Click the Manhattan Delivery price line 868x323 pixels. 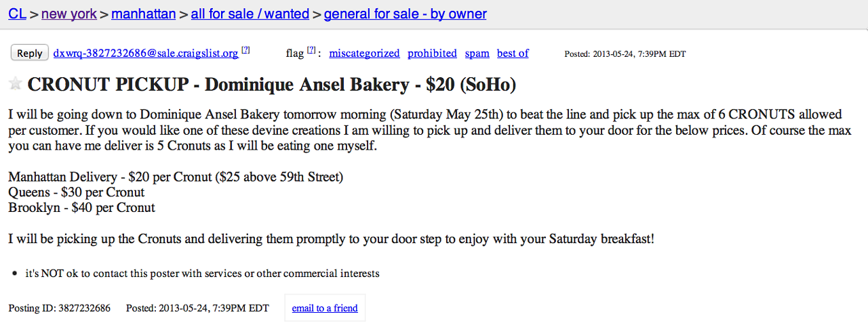(176, 177)
